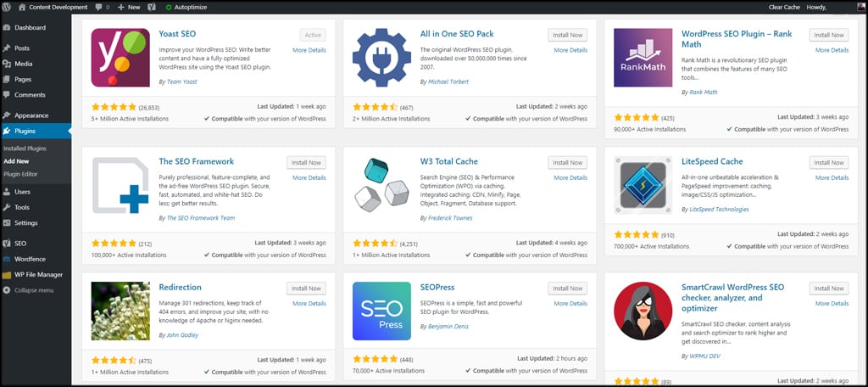Open author link John Godley
The width and height of the screenshot is (868, 387).
pyautogui.click(x=183, y=335)
